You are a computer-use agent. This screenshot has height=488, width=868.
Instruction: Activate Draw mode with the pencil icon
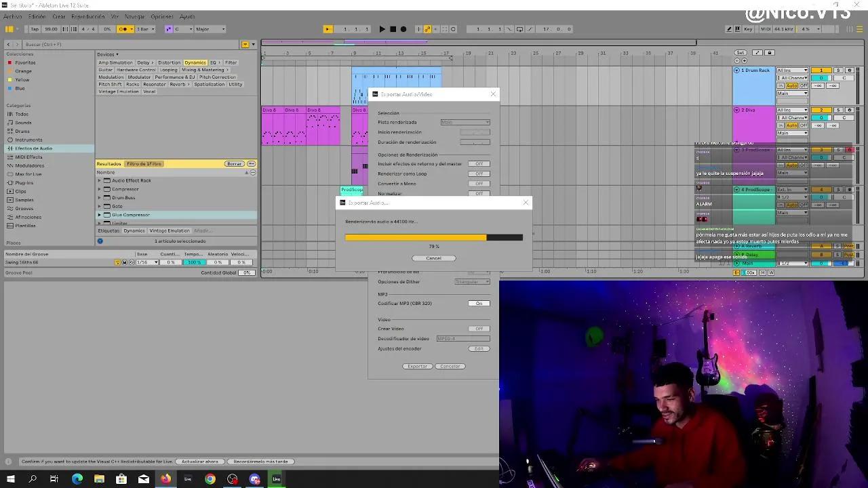click(x=728, y=28)
